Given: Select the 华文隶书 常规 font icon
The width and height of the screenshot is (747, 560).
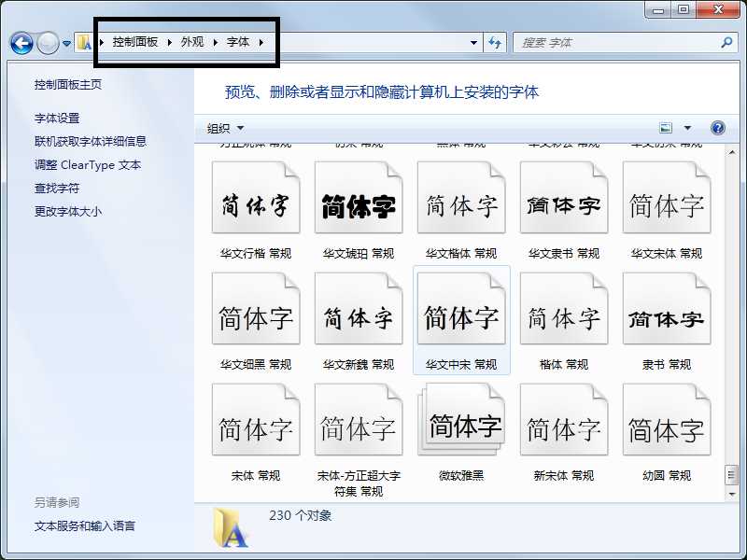Looking at the screenshot, I should point(564,198).
